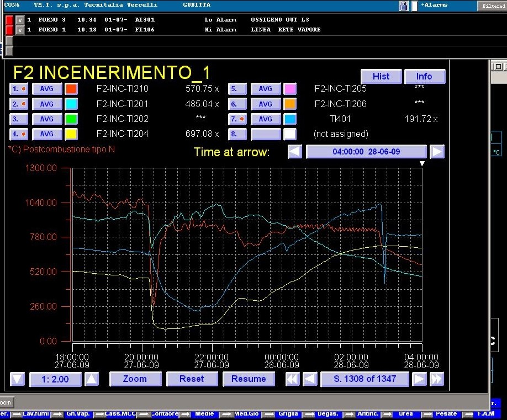This screenshot has height=420, width=507.
Task: Navigate to Medie page
Action: [204, 413]
